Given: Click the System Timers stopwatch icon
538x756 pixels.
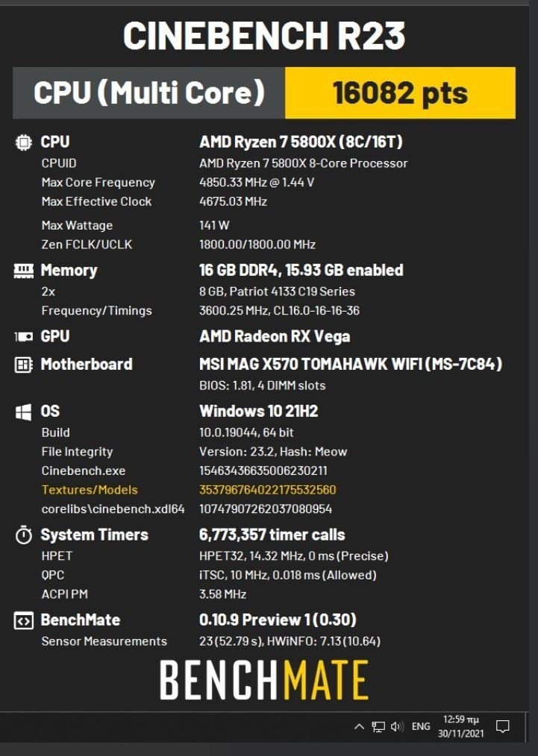Looking at the screenshot, I should 23,535.
